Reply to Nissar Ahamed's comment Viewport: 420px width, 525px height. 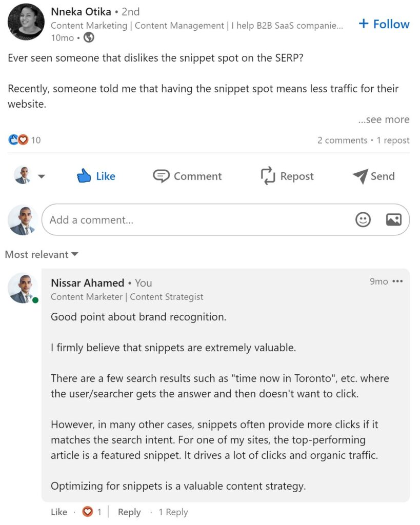pyautogui.click(x=129, y=512)
